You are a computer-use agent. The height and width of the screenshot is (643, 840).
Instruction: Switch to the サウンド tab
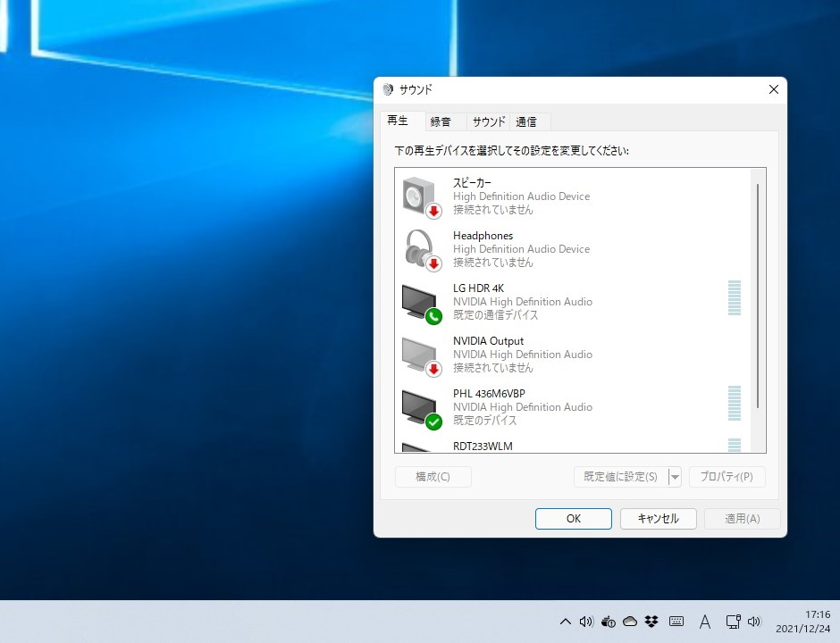pyautogui.click(x=487, y=121)
